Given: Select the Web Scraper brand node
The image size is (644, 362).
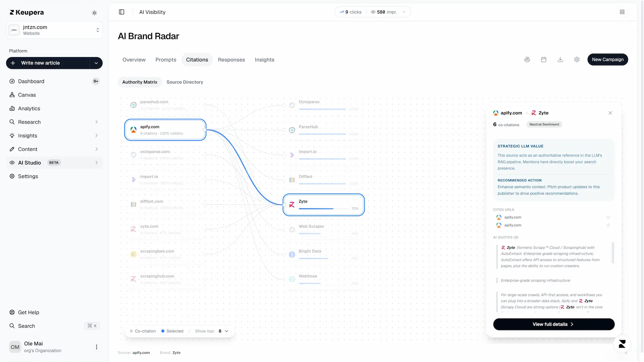Looking at the screenshot, I should tap(324, 229).
